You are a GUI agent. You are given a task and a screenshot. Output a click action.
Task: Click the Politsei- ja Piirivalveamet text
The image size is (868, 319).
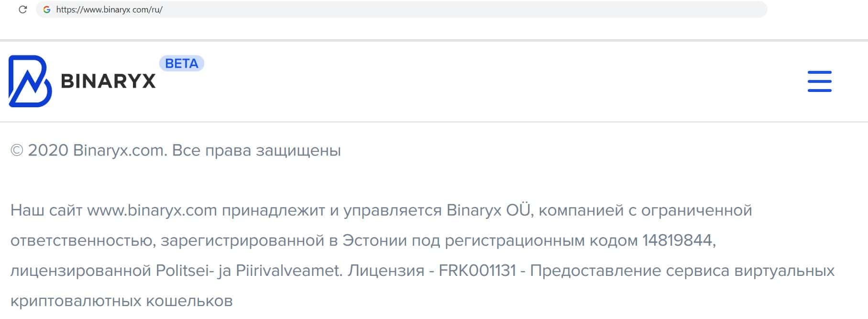point(249,271)
